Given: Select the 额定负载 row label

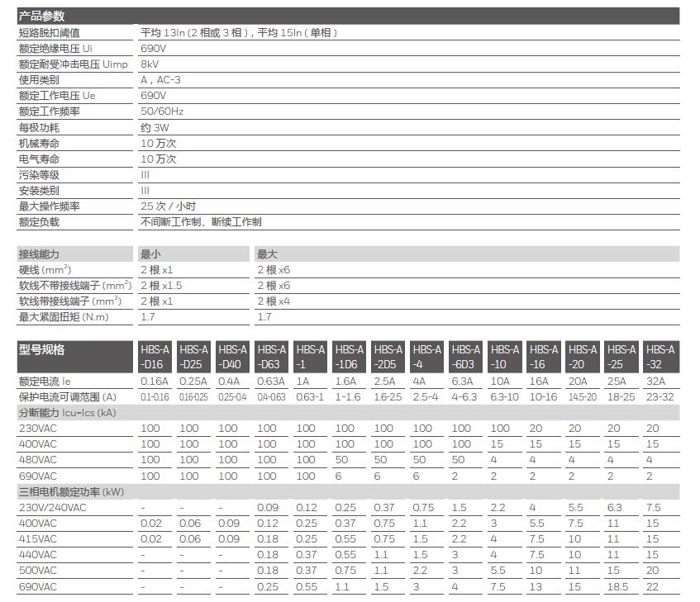Looking at the screenshot, I should (39, 221).
